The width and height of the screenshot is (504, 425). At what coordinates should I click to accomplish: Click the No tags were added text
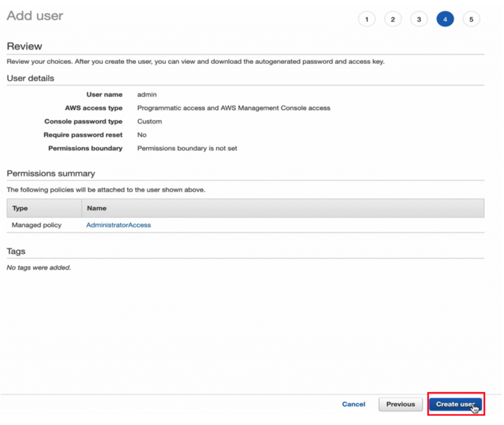tap(39, 267)
